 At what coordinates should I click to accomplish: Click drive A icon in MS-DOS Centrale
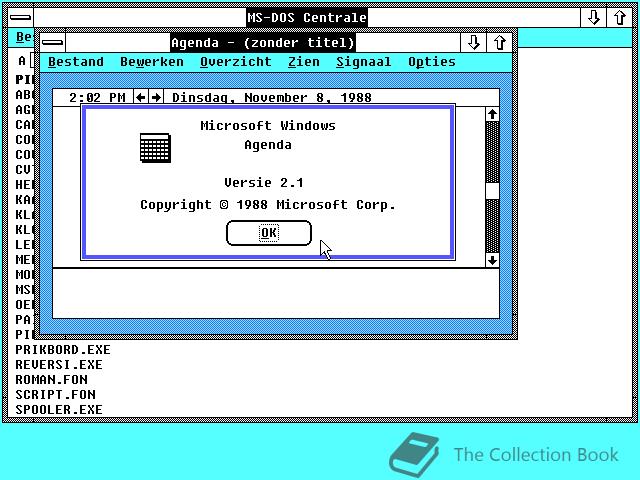click(24, 61)
